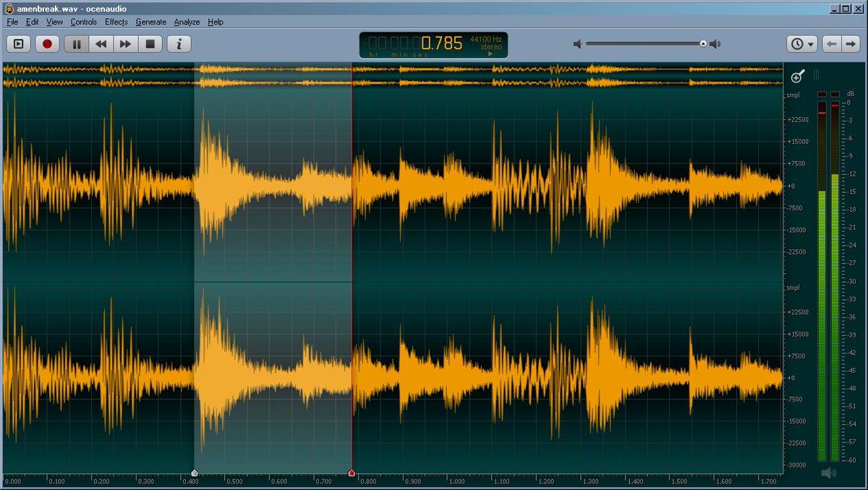Open the Controls menu
This screenshot has width=868, height=490.
tap(84, 22)
